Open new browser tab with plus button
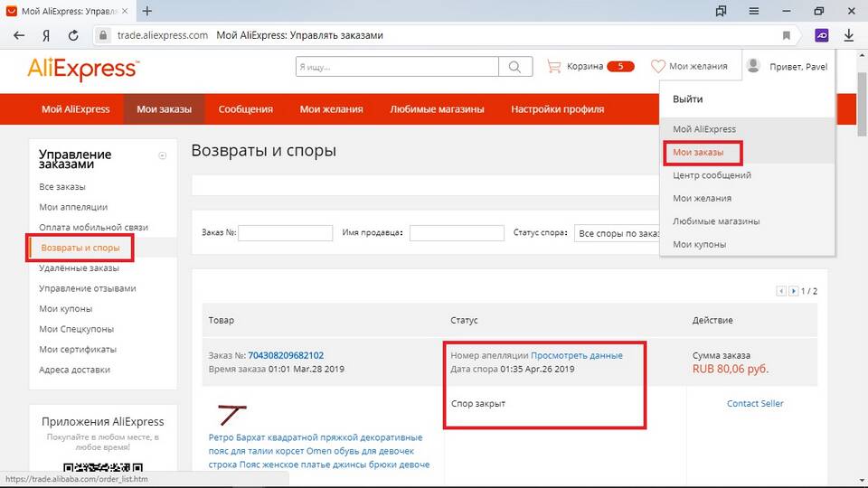The height and width of the screenshot is (488, 868). pyautogui.click(x=147, y=11)
